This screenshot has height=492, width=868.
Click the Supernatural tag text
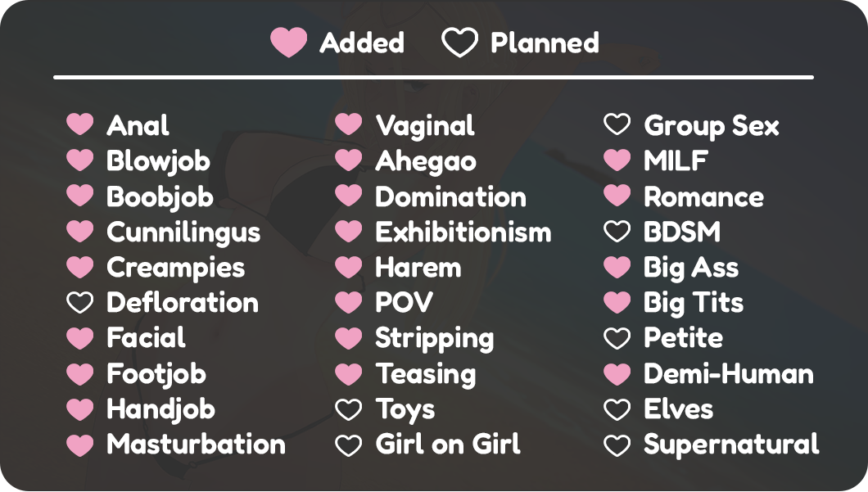coord(730,445)
